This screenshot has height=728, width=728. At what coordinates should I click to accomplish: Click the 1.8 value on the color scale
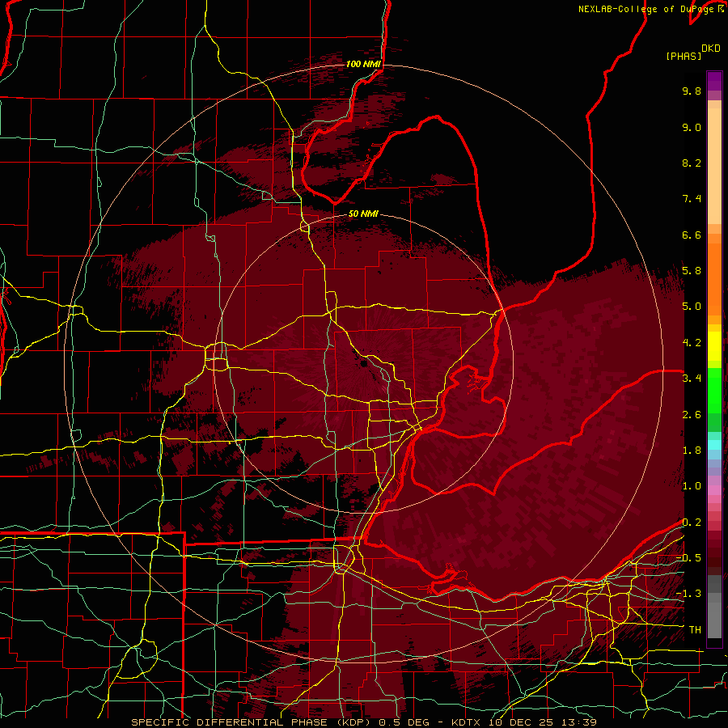[692, 451]
